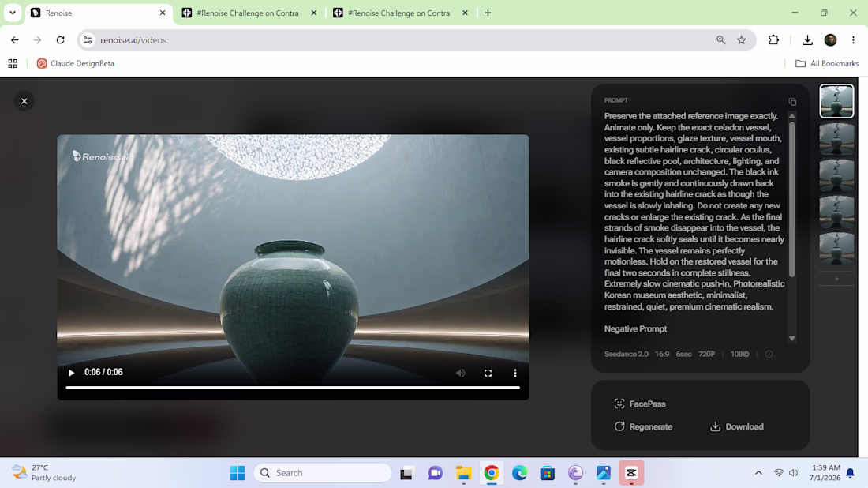The width and height of the screenshot is (868, 488).
Task: Click the video progress bar
Action: pos(293,388)
